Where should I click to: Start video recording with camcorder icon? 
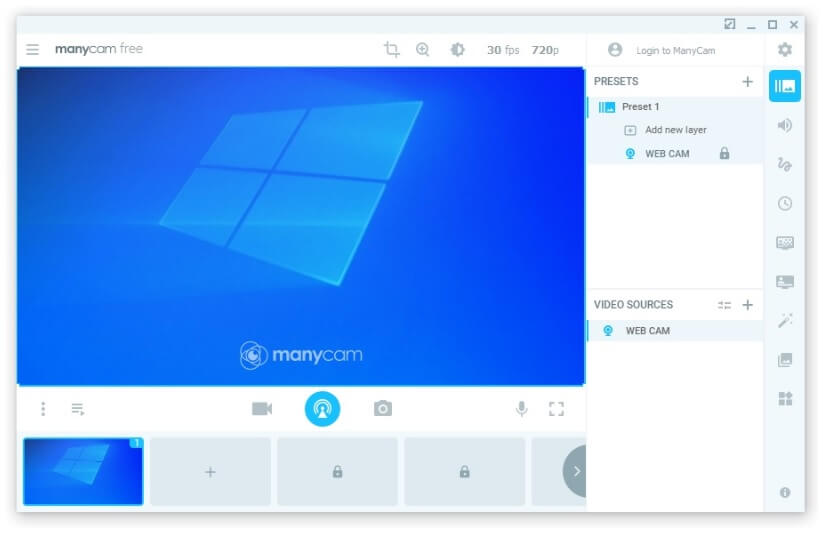click(x=262, y=409)
